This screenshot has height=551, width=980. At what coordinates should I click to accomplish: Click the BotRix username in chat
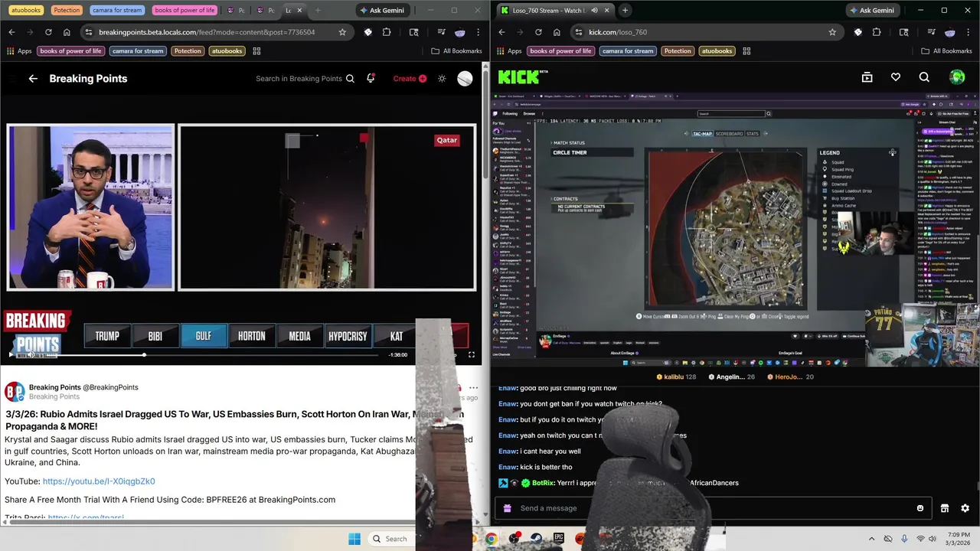click(543, 483)
